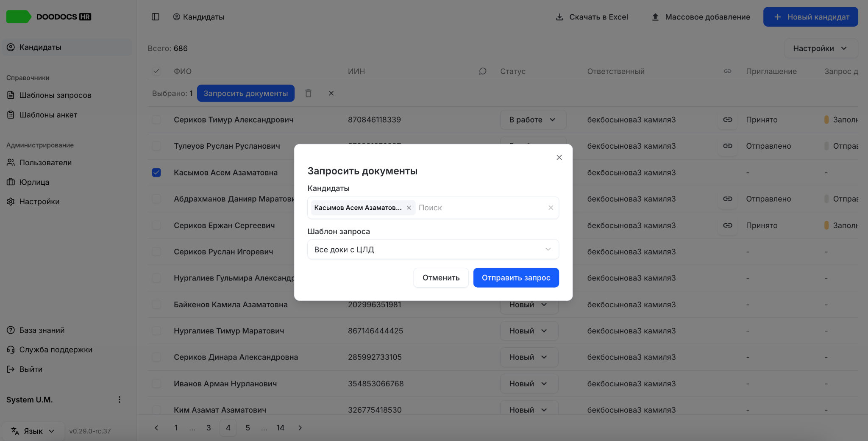This screenshot has height=441, width=868.
Task: Clear the candidates field with its X
Action: point(551,208)
